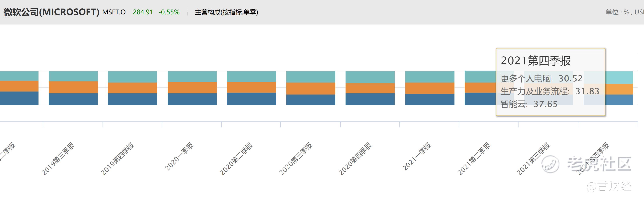Select the 2020第二季报 blue bar segment
644x201 pixels.
pyautogui.click(x=252, y=99)
